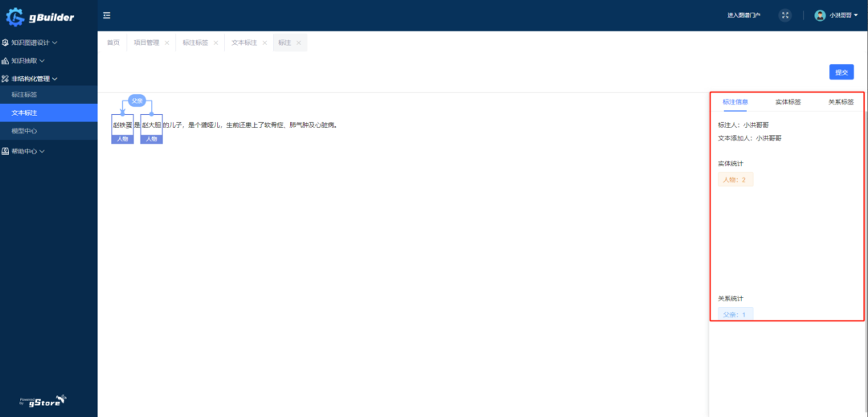The height and width of the screenshot is (417, 868).
Task: Select 文本标注 in the sidebar
Action: tap(49, 112)
